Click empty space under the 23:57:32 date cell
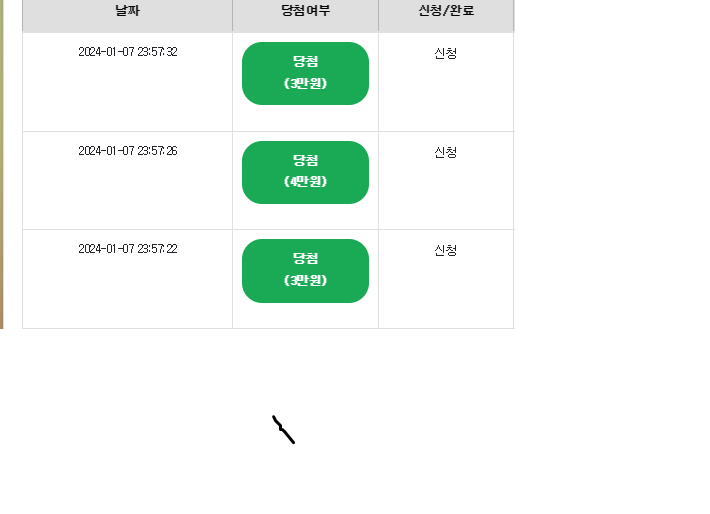The width and height of the screenshot is (710, 514). coord(127,95)
